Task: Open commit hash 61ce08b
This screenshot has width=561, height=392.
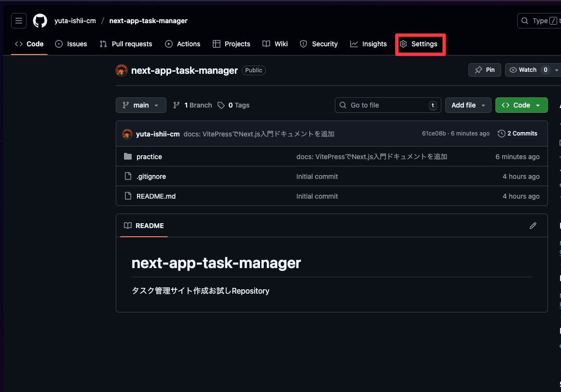Action: tap(434, 134)
